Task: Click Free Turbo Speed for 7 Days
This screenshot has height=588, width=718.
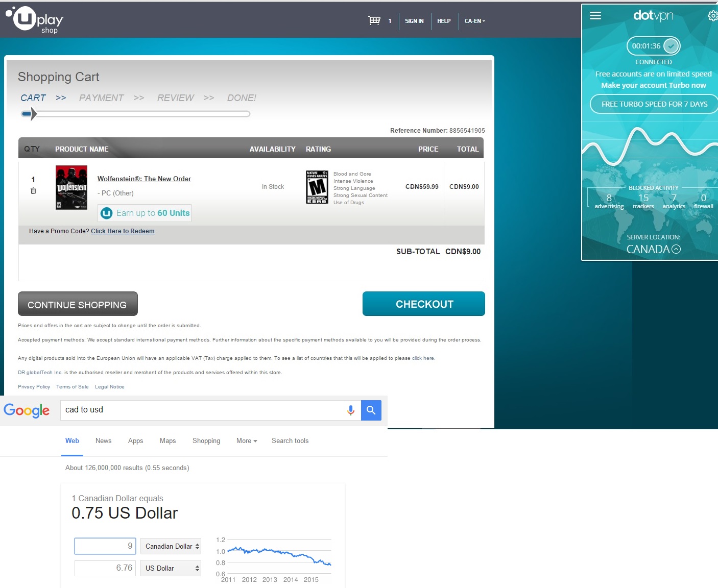Action: pyautogui.click(x=654, y=104)
